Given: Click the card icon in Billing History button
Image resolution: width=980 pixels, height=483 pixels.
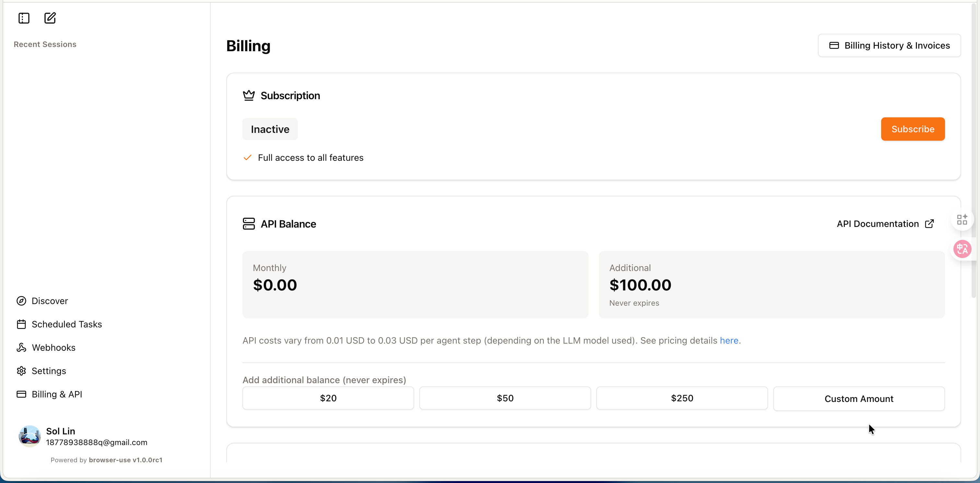Looking at the screenshot, I should pos(834,45).
